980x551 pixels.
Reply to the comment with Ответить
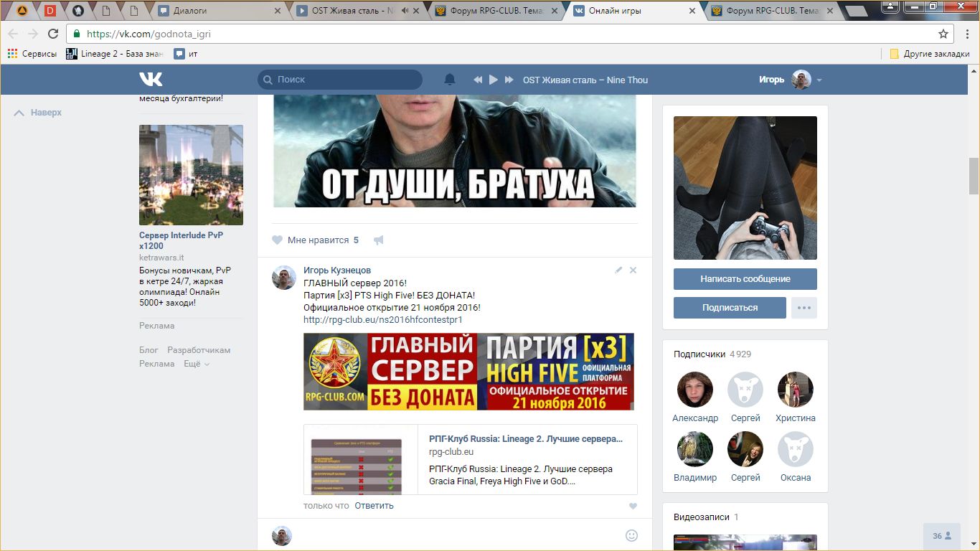pyautogui.click(x=374, y=506)
